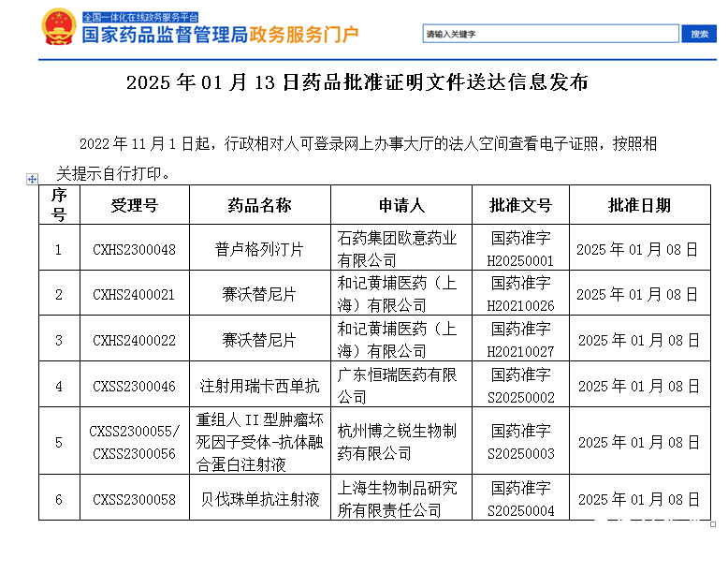The height and width of the screenshot is (573, 728).
Task: Select applicant 和记黄埔医药 in row 2
Action: tap(397, 294)
